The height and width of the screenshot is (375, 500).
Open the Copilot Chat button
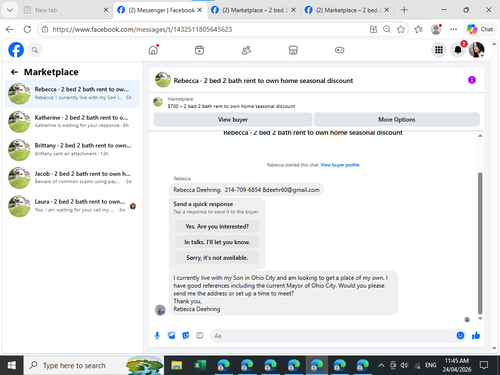click(x=480, y=29)
